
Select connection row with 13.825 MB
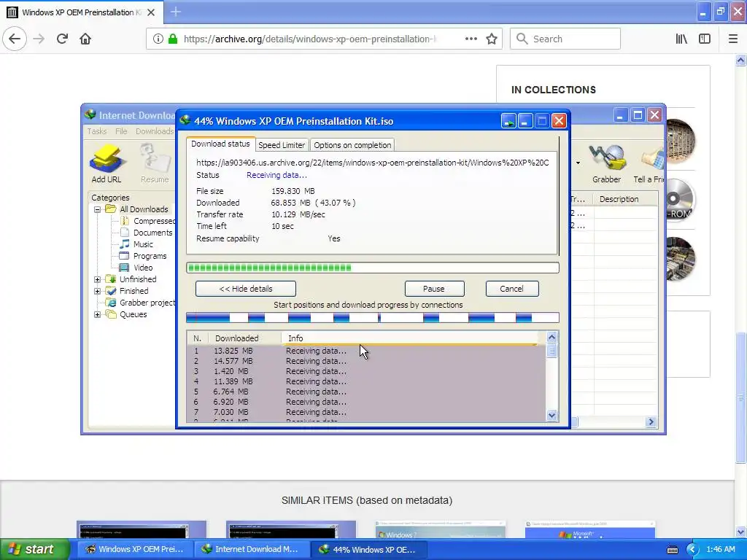click(x=366, y=351)
